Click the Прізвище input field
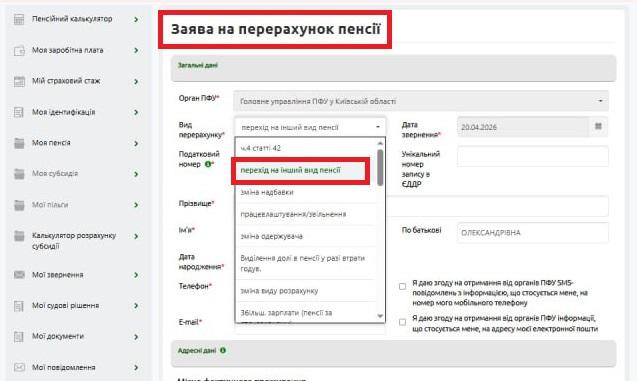The height and width of the screenshot is (381, 637). 497,206
